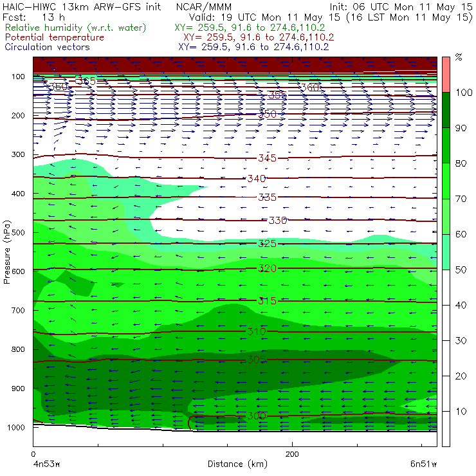The width and height of the screenshot is (476, 476).
Task: Click the '70' colorbar scale label
Action: (x=461, y=199)
